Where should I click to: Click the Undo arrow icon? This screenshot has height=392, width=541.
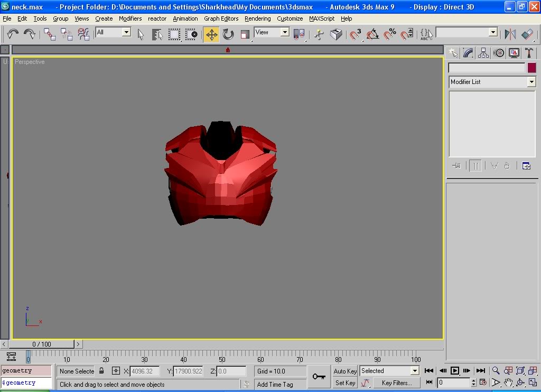pos(13,34)
